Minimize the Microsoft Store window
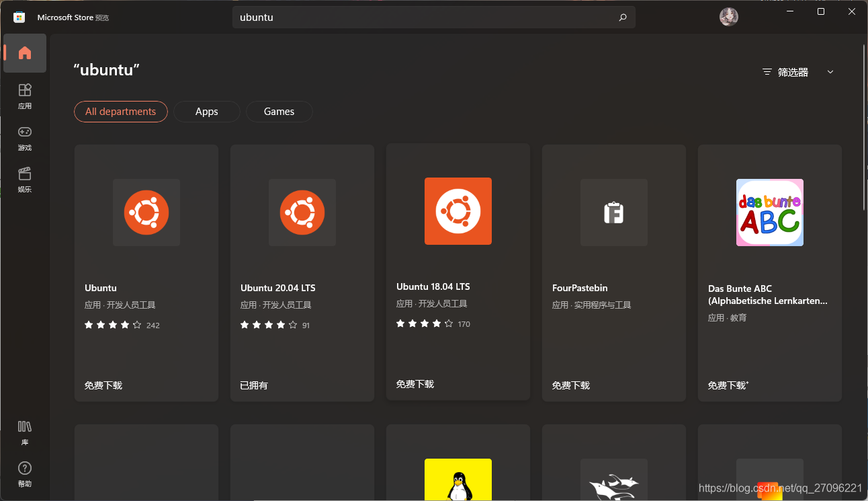868x501 pixels. [x=789, y=11]
